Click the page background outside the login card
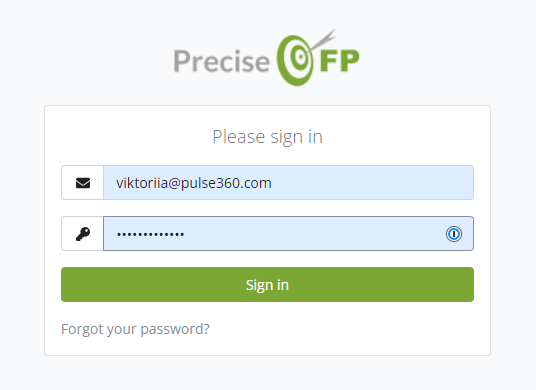This screenshot has height=390, width=536. (22, 205)
